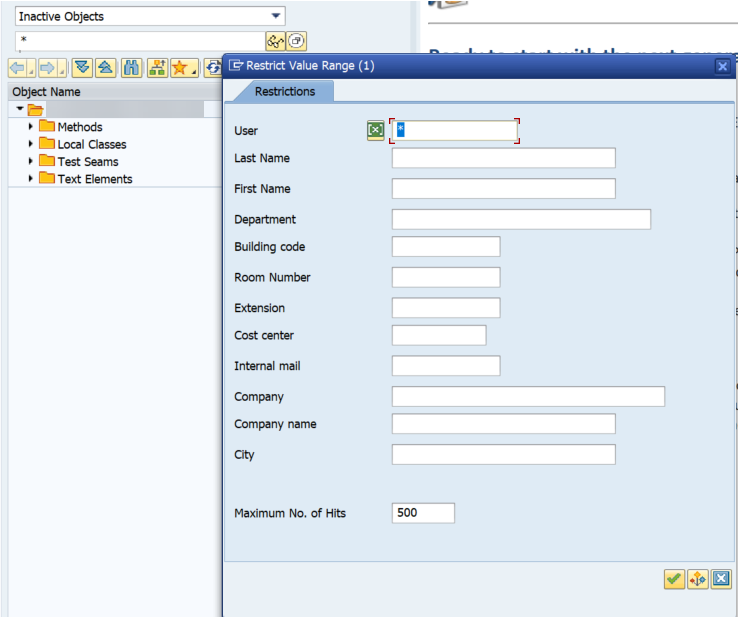Click the binoculars Find icon
This screenshot has width=738, height=617.
click(x=131, y=68)
